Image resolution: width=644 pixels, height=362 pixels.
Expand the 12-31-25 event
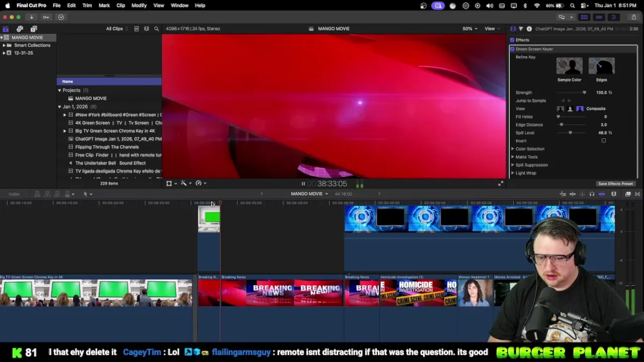point(4,53)
